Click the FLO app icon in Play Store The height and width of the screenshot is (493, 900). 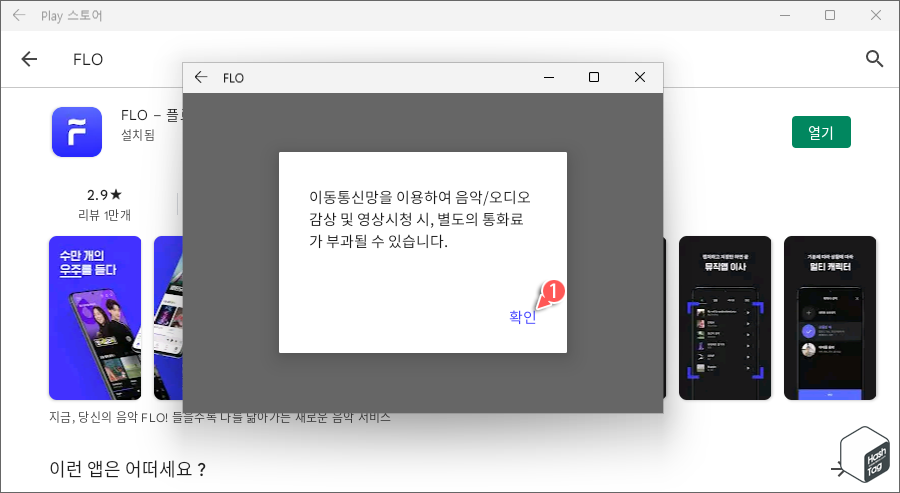click(77, 131)
